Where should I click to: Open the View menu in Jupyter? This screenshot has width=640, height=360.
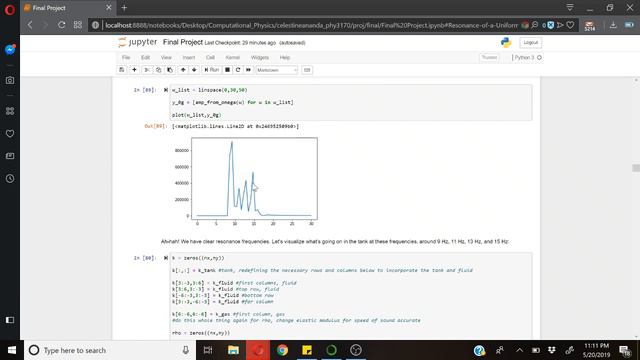pyautogui.click(x=166, y=58)
